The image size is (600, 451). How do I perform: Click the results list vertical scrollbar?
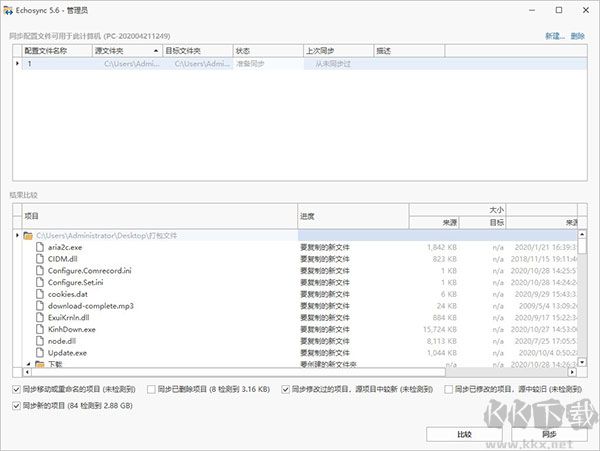pos(584,300)
